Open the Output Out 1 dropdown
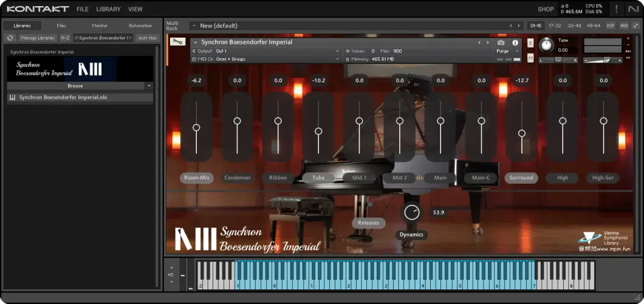 click(x=265, y=51)
